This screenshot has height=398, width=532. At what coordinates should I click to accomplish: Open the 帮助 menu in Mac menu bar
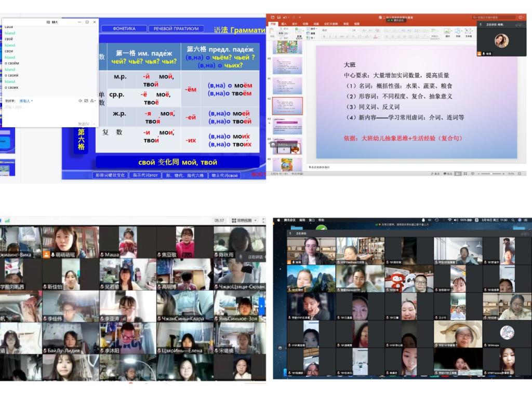321,220
